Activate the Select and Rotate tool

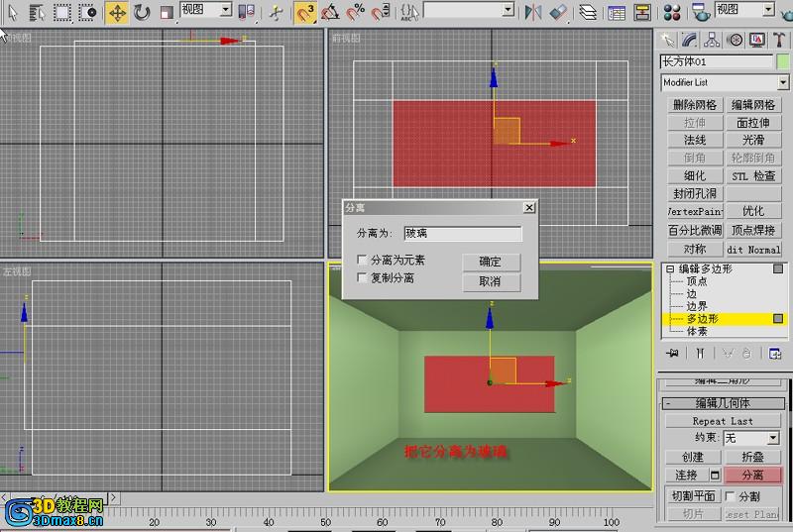coord(142,12)
